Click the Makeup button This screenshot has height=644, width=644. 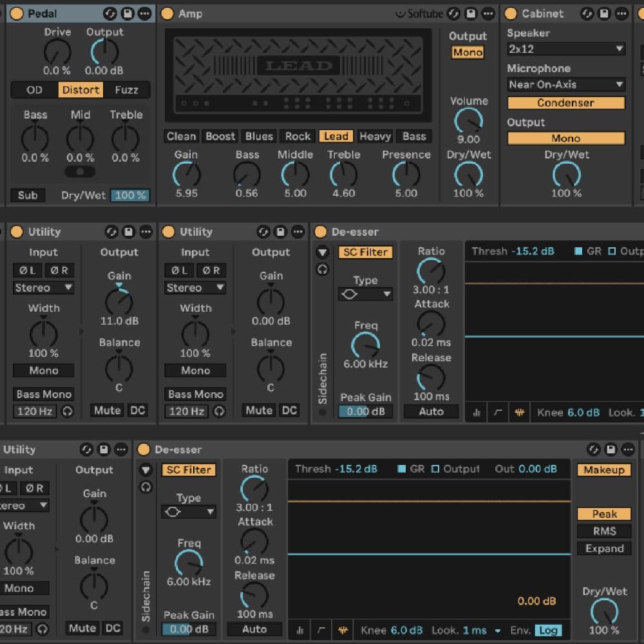pyautogui.click(x=604, y=470)
